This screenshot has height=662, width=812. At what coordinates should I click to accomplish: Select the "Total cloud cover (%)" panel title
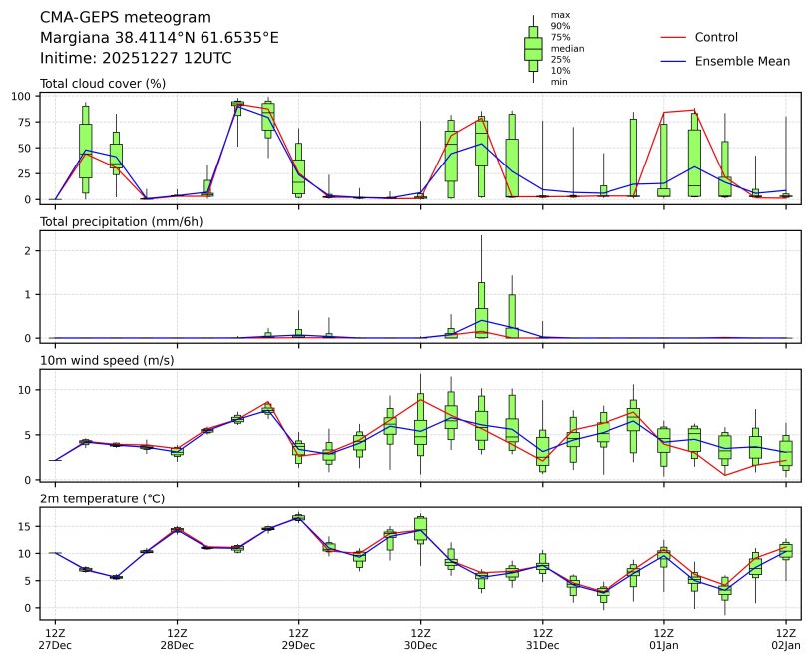(102, 83)
